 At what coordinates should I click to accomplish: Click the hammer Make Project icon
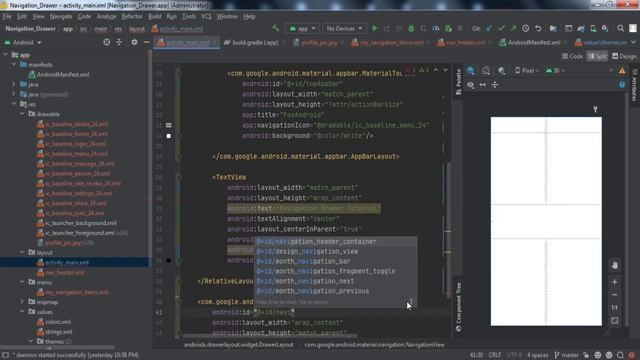pos(276,29)
